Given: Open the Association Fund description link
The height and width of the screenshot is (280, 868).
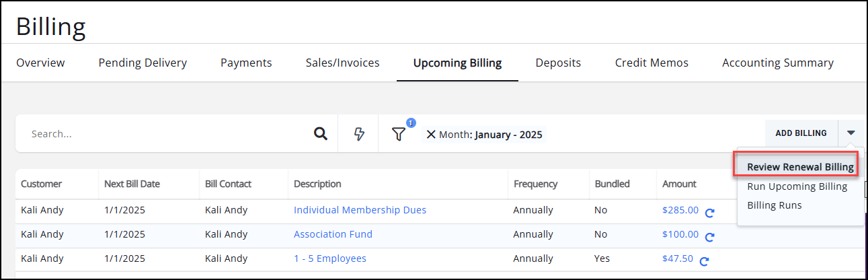Looking at the screenshot, I should [x=333, y=234].
